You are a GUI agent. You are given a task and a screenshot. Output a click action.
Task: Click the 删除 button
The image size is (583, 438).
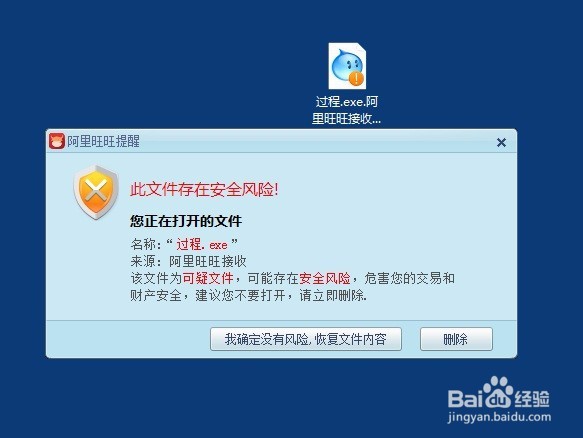456,339
